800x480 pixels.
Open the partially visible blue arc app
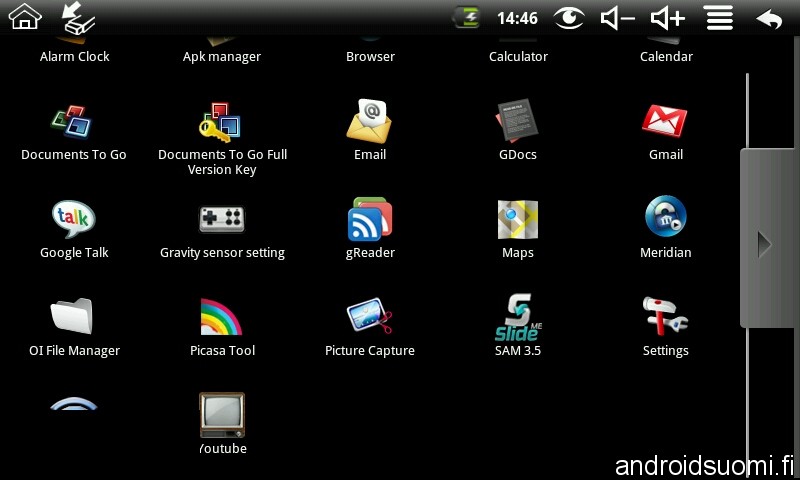pyautogui.click(x=73, y=403)
